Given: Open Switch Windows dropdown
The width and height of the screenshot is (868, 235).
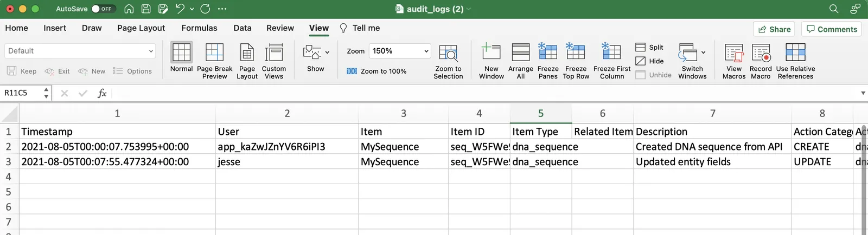Looking at the screenshot, I should point(692,61).
